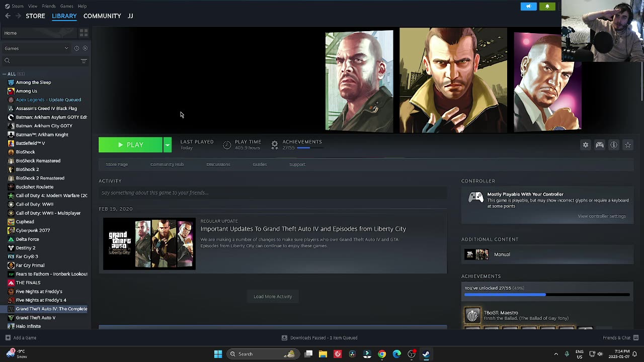
Task: Switch to the STORE tab
Action: tap(35, 16)
